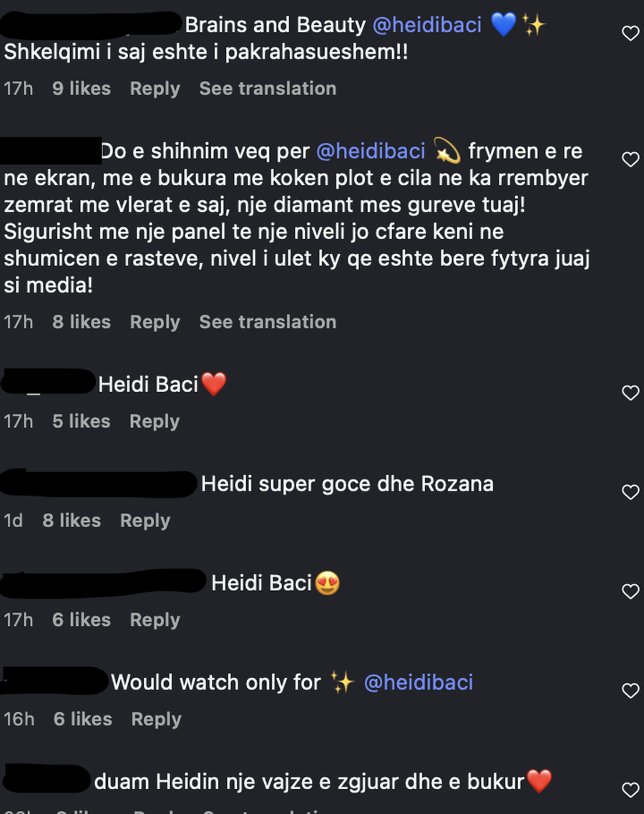Image resolution: width=644 pixels, height=814 pixels.
Task: View the 9 likes on the first comment
Action: point(82,89)
